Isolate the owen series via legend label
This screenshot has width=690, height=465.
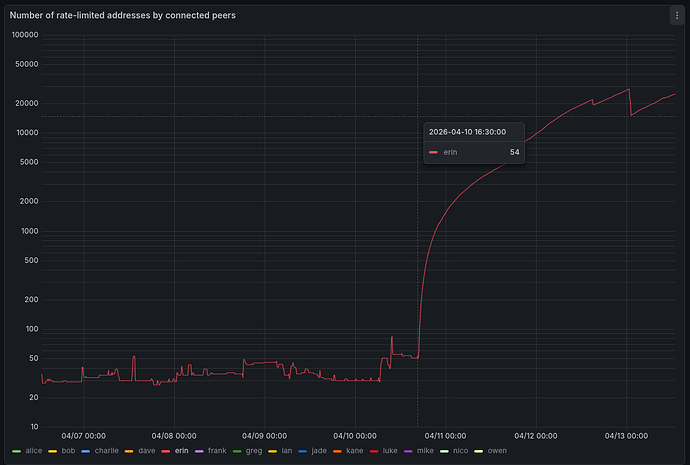[497, 451]
